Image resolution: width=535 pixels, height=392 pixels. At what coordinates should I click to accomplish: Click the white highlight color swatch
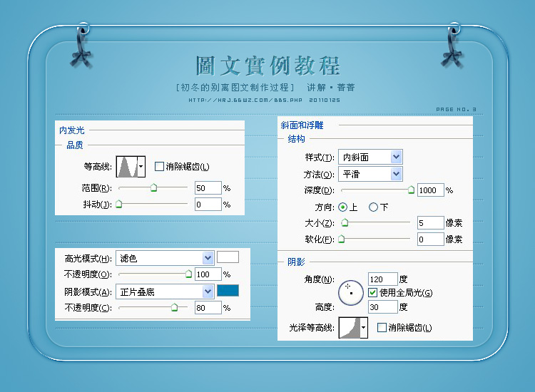tap(228, 257)
